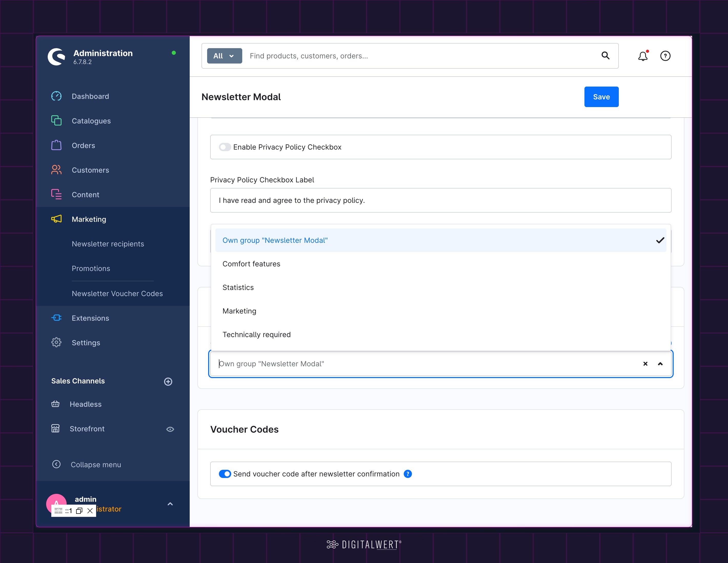
Task: Open Newsletter recipients submenu item
Action: (x=108, y=244)
